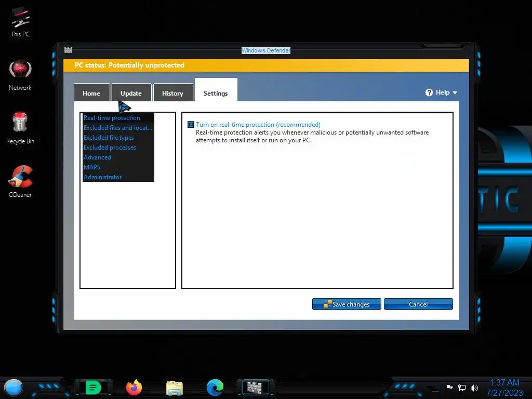Viewport: 532px width, 399px height.
Task: Launch CCleaner from the desktop
Action: click(x=20, y=181)
